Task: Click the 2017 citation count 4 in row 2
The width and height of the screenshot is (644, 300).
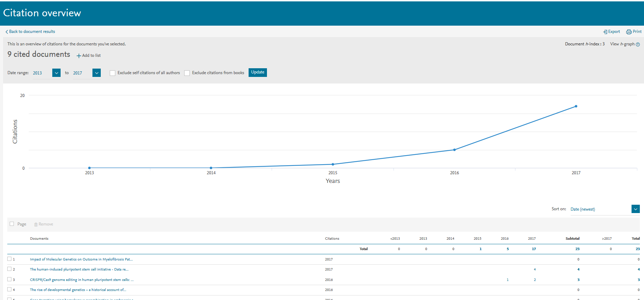Action: (x=535, y=269)
